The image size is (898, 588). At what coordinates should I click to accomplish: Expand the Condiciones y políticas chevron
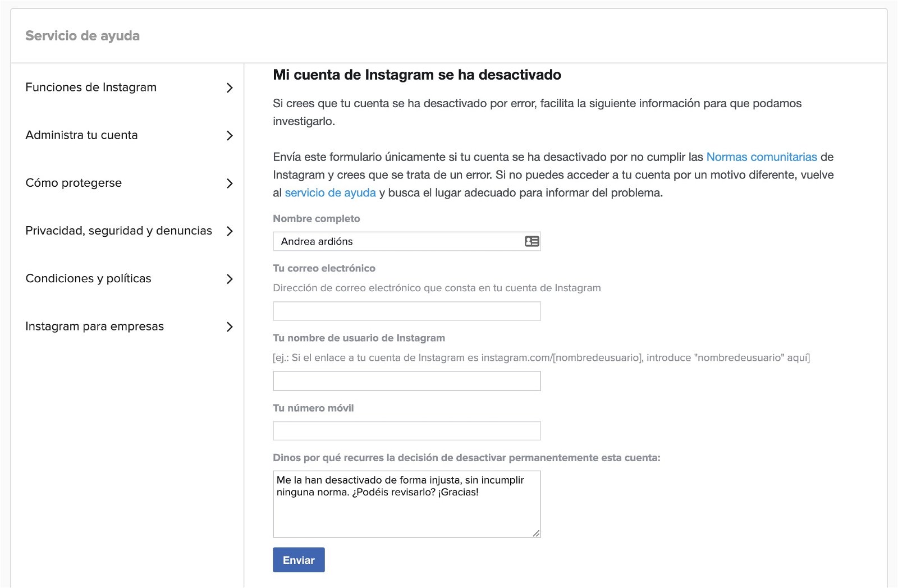(x=229, y=279)
